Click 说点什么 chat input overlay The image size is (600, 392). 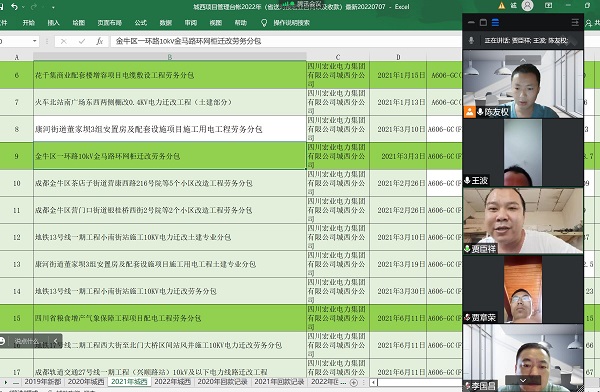click(27, 341)
